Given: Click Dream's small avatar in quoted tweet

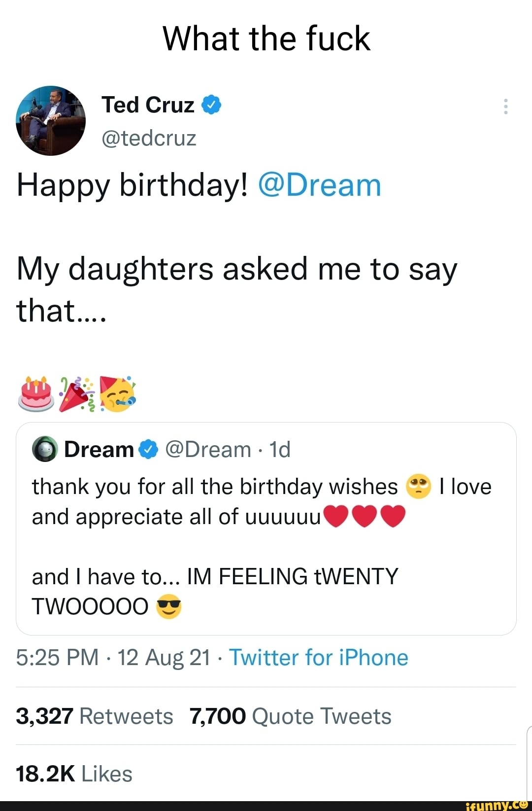Looking at the screenshot, I should pyautogui.click(x=45, y=449).
